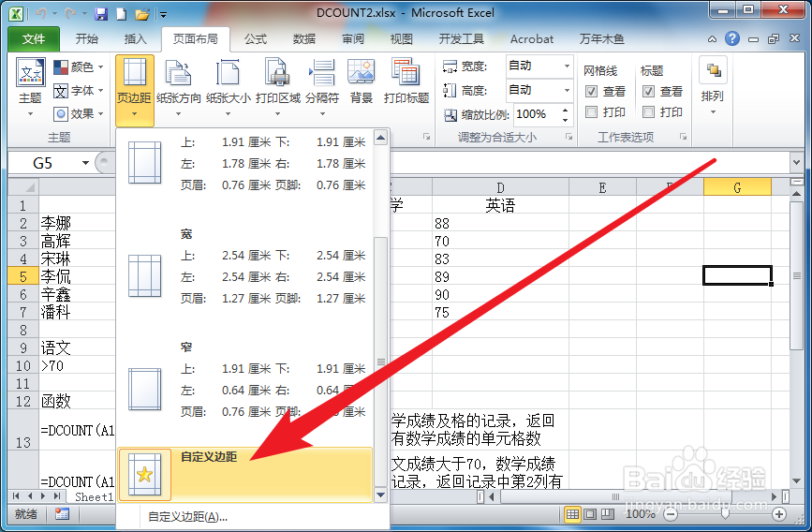Minimize the ribbon with the caret icon
This screenshot has height=532, width=812.
pos(713,39)
